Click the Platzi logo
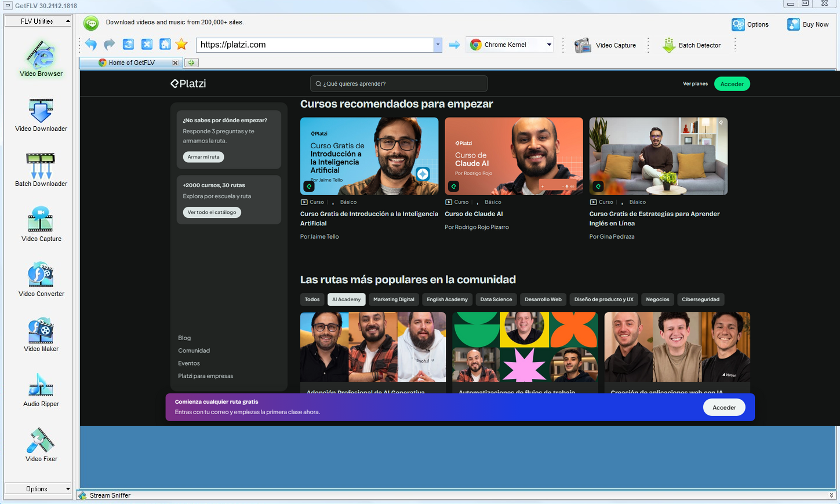 188,83
